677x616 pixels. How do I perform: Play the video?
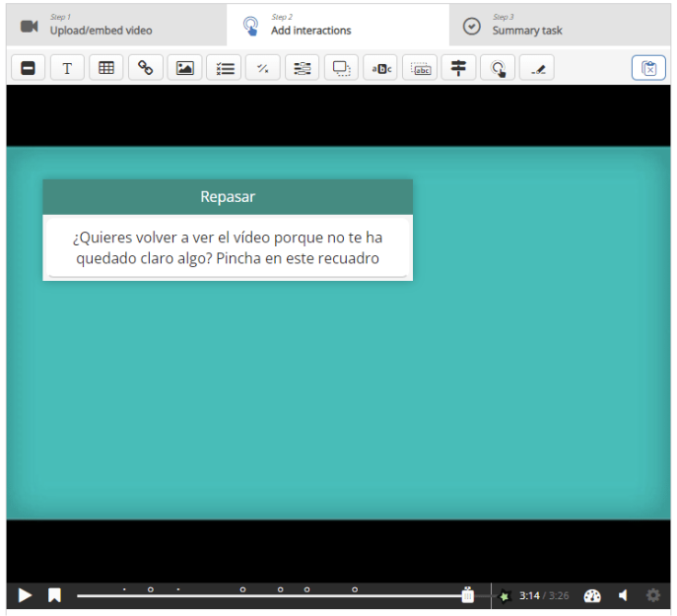point(25,595)
